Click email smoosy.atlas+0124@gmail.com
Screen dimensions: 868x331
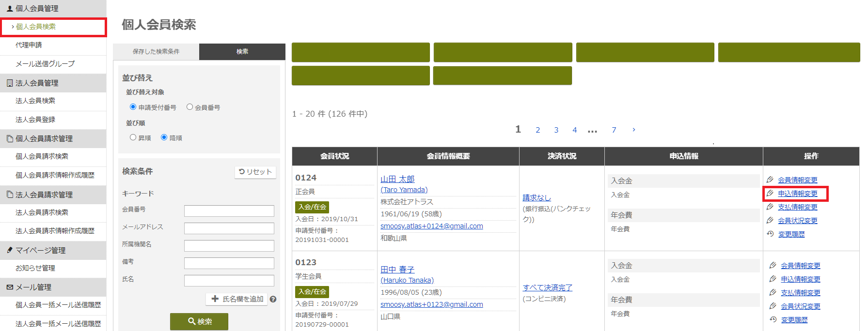(432, 226)
